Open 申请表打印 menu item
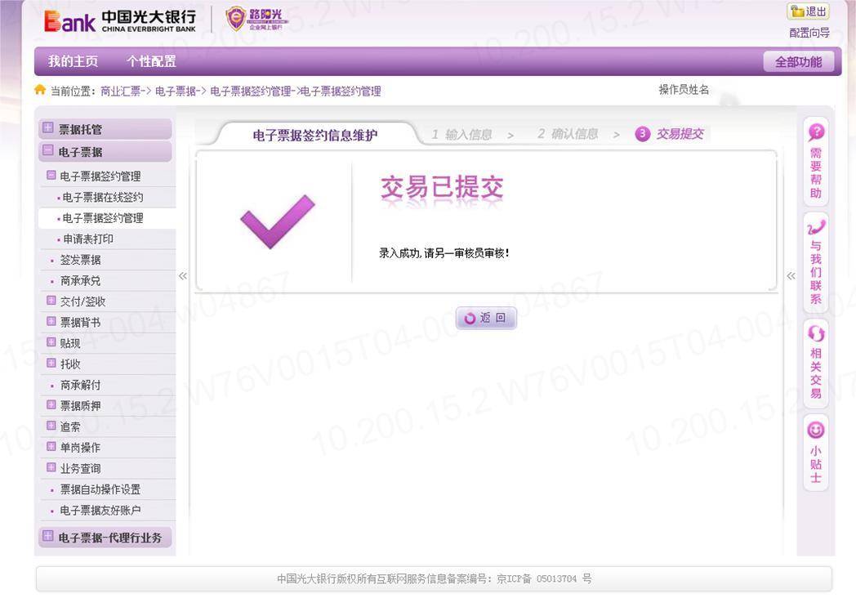 (x=88, y=239)
